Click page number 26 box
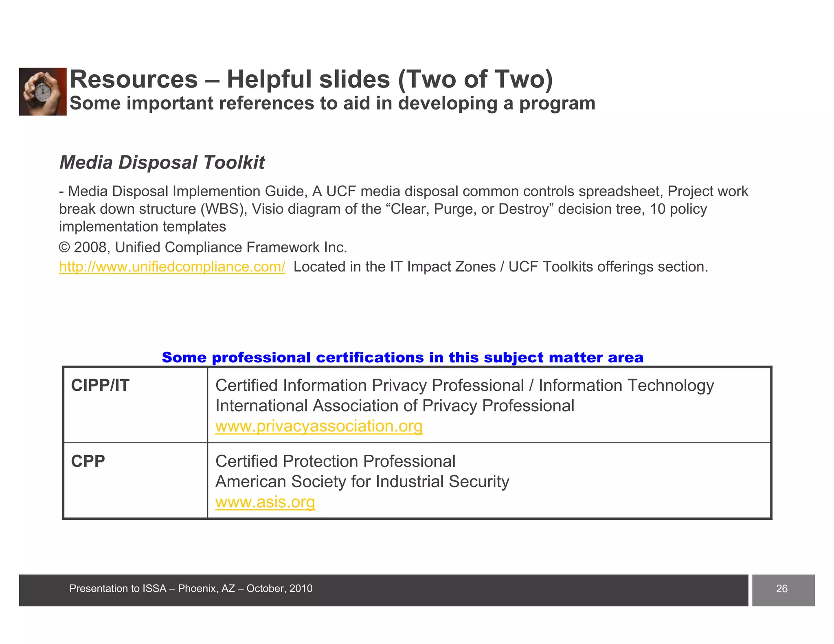 coord(783,589)
